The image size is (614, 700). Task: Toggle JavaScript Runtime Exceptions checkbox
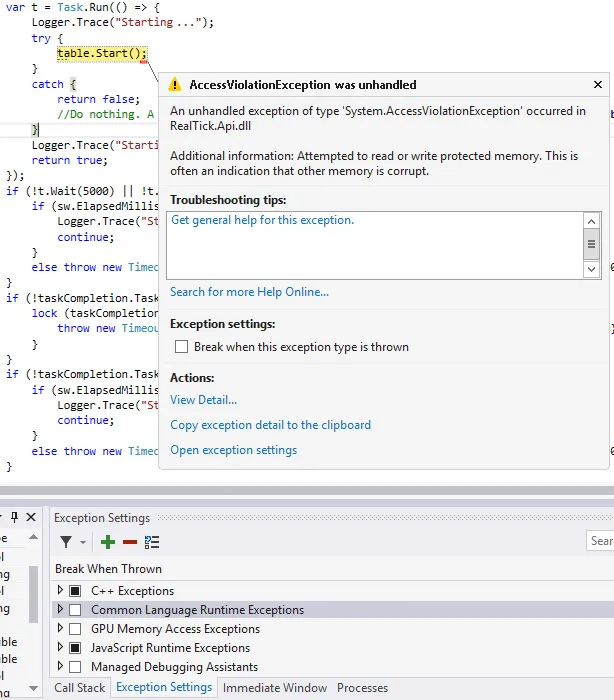pyautogui.click(x=75, y=648)
